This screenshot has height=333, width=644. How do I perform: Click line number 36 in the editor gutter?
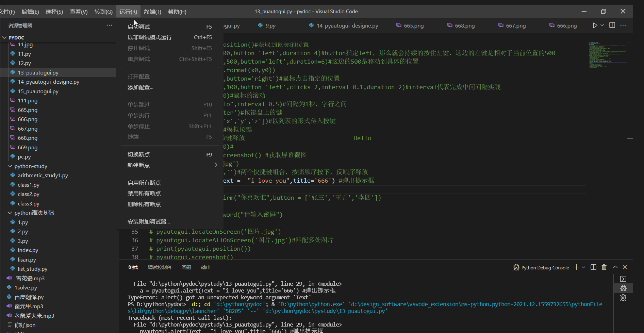coord(135,240)
